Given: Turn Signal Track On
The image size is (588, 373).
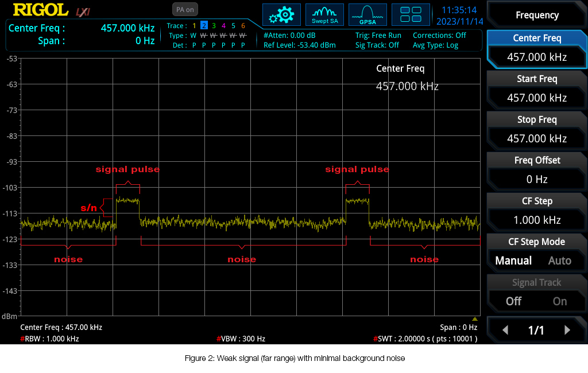Looking at the screenshot, I should click(559, 301).
